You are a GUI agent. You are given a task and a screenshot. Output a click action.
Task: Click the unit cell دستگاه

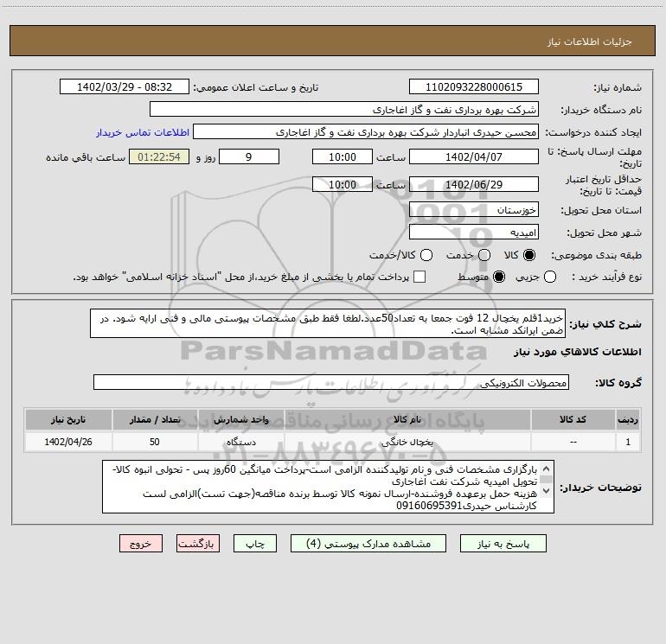(240, 442)
